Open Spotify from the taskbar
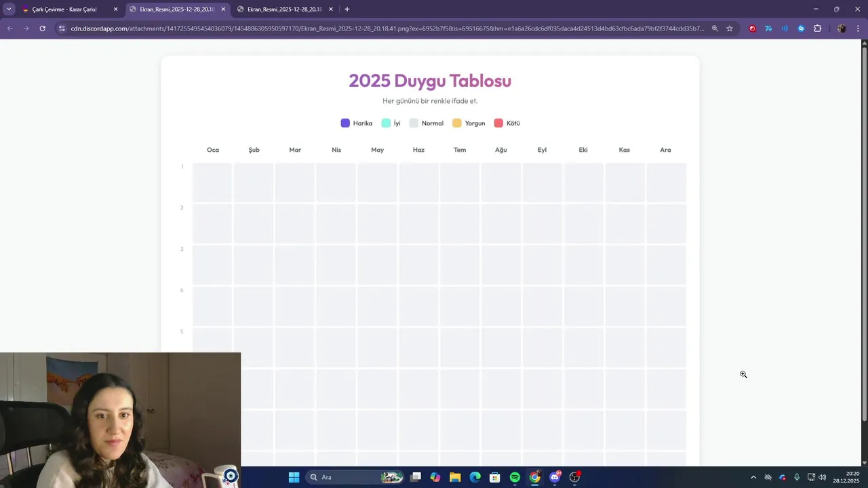This screenshot has height=488, width=868. (x=515, y=477)
